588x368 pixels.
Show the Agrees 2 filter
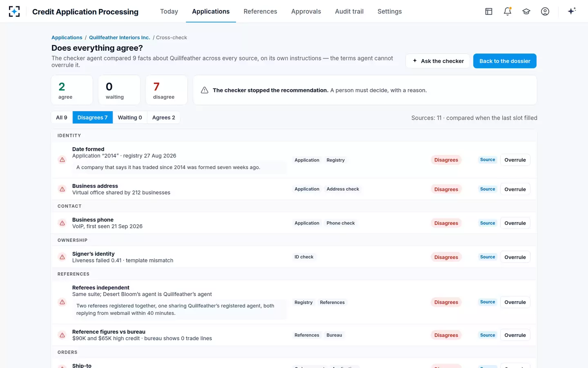coord(163,117)
